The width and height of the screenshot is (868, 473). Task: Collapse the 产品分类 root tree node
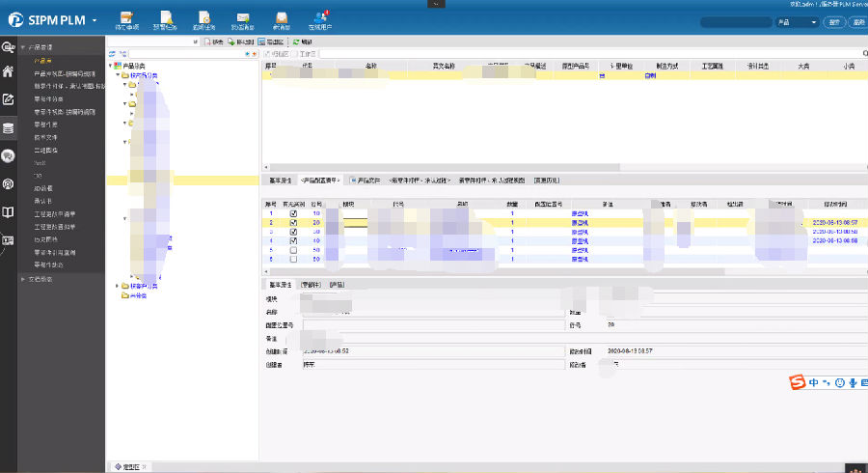[111, 66]
